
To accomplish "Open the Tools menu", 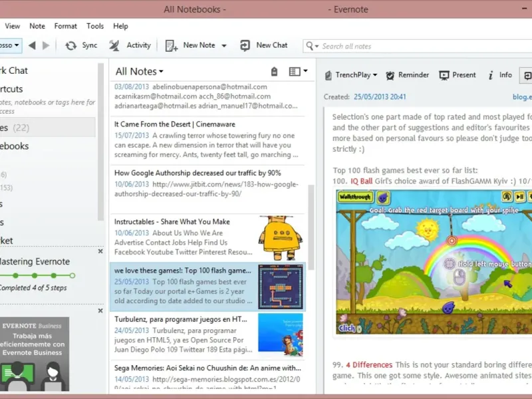I will 95,26.
